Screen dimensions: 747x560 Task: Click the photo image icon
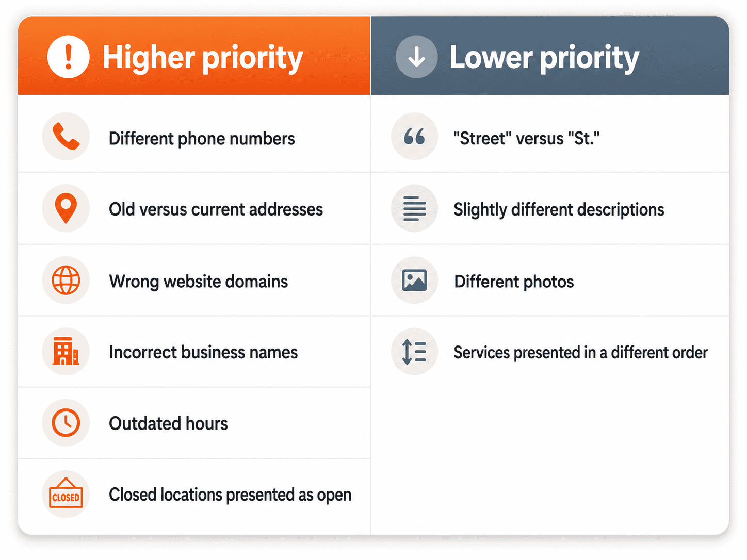[x=414, y=280]
